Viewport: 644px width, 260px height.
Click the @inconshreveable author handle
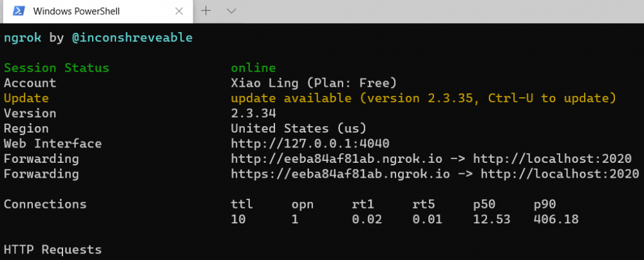coord(131,38)
